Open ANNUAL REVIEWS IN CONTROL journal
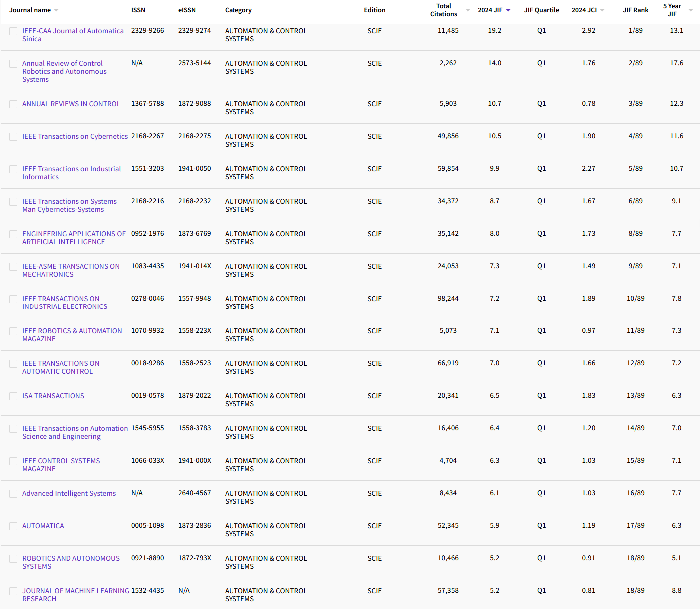The height and width of the screenshot is (609, 700). pyautogui.click(x=71, y=104)
